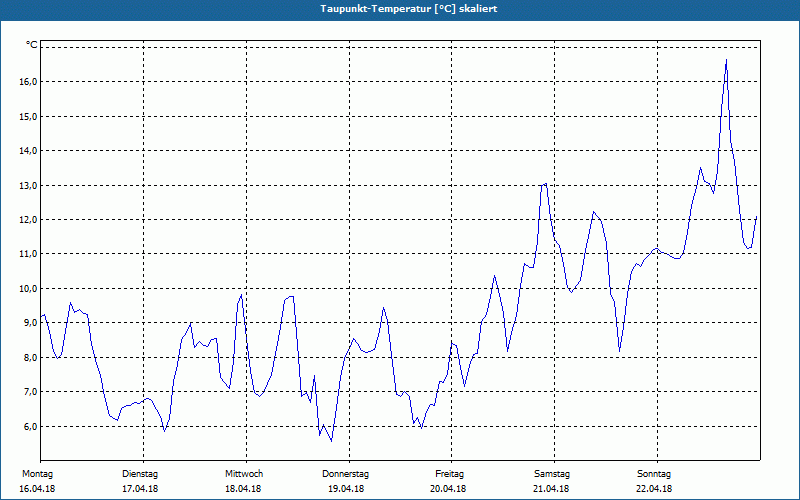The image size is (800, 500).
Task: Select the Sonntag day label
Action: [654, 474]
